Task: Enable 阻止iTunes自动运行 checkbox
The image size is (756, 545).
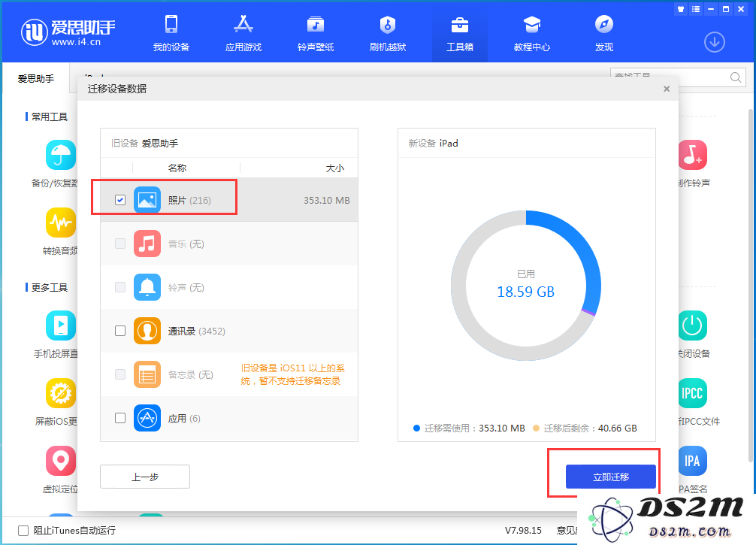Action: click(x=23, y=531)
